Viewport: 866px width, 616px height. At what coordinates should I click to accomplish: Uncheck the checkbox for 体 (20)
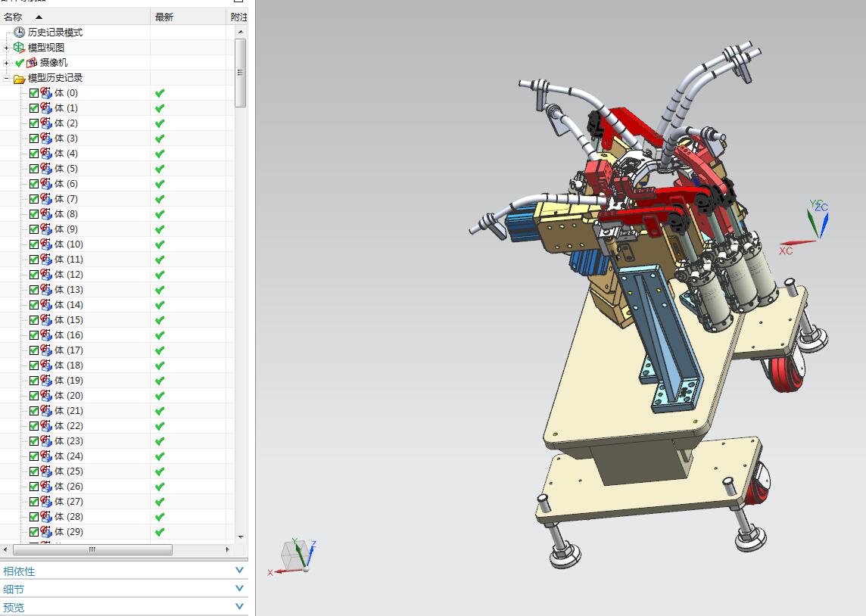click(34, 396)
